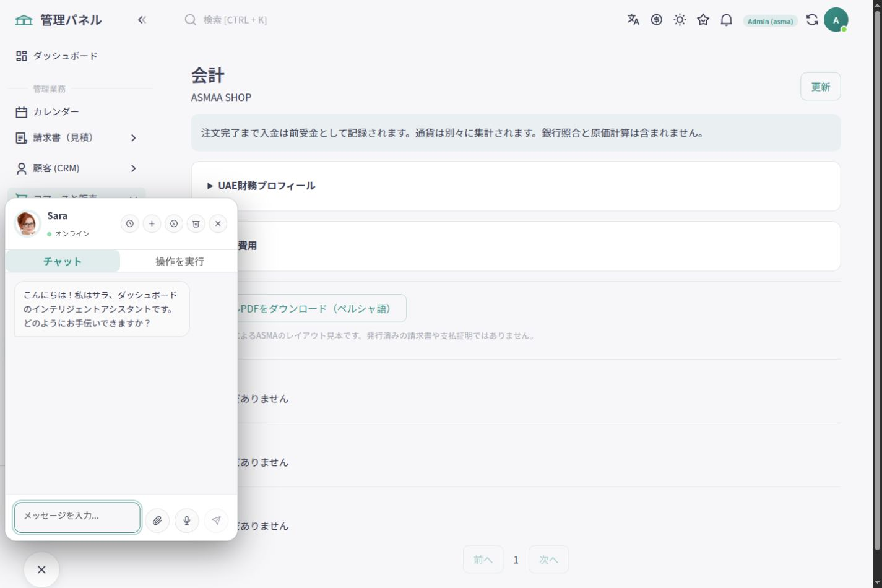Viewport: 882px width, 588px height.
Task: Collapse the sidebar with double chevron
Action: (142, 20)
